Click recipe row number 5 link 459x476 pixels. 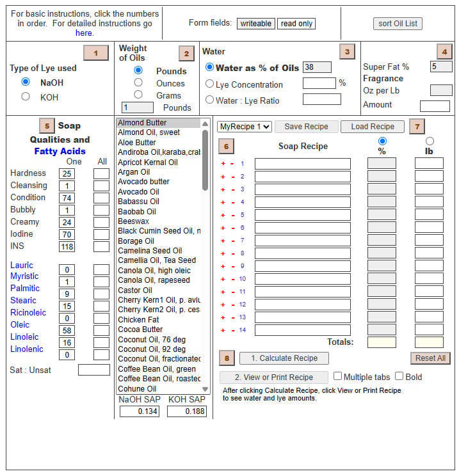coord(243,215)
